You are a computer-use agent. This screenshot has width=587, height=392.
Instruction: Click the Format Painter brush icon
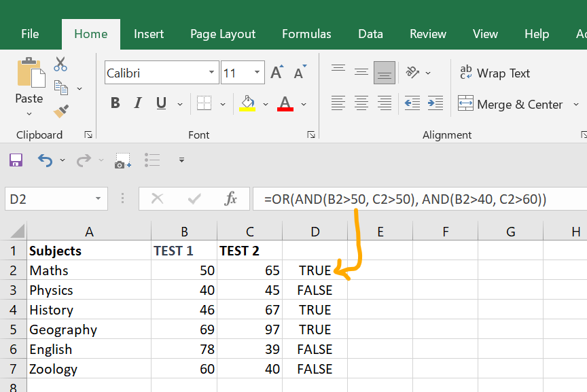pyautogui.click(x=60, y=110)
